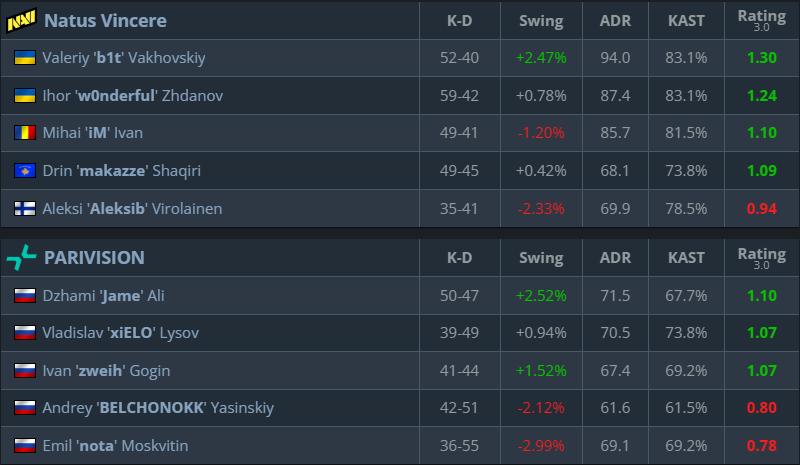Click Natus Vincere Rating 3.0 column header
Image resolution: width=800 pixels, height=465 pixels.
point(761,20)
